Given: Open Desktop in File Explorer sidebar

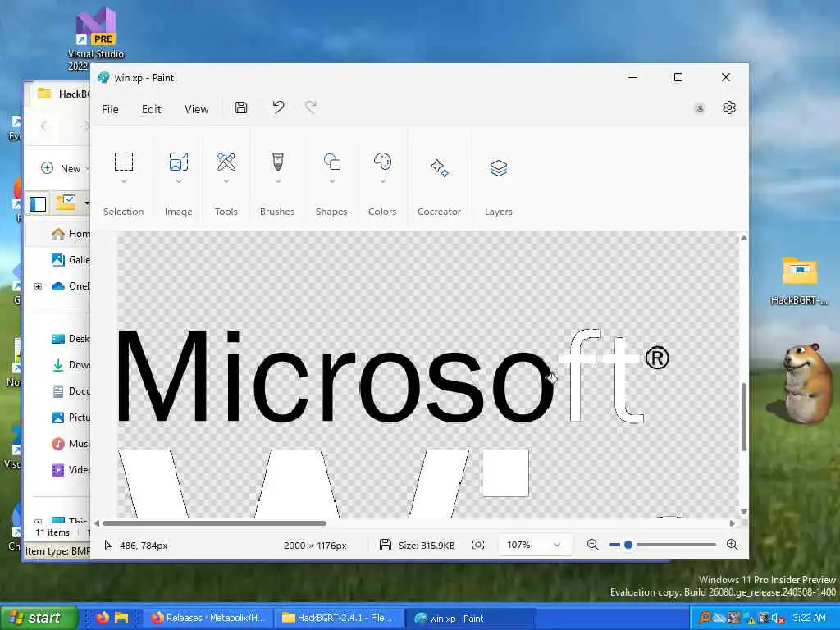Looking at the screenshot, I should (71, 339).
